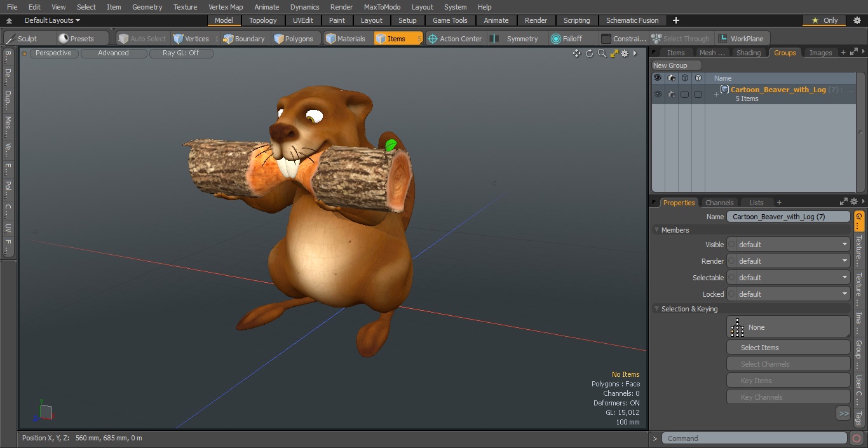The width and height of the screenshot is (868, 448).
Task: Switch to the Images panel tab
Action: (820, 53)
